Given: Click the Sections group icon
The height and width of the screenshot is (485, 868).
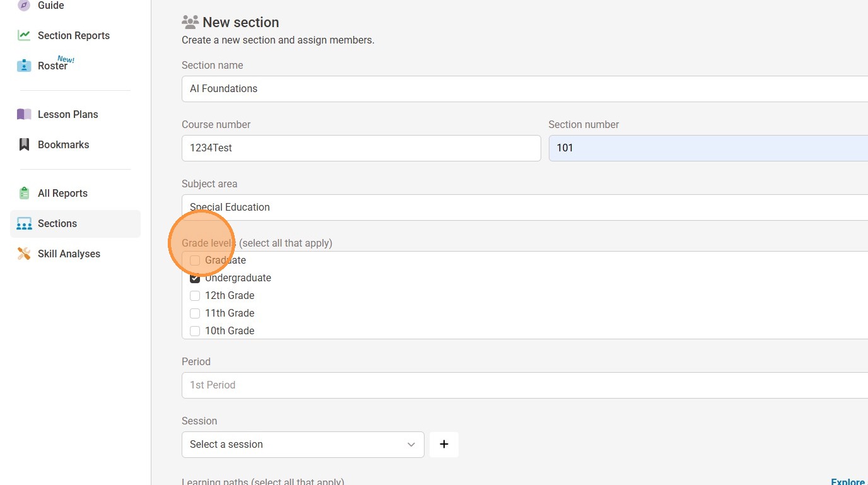Looking at the screenshot, I should coord(24,224).
